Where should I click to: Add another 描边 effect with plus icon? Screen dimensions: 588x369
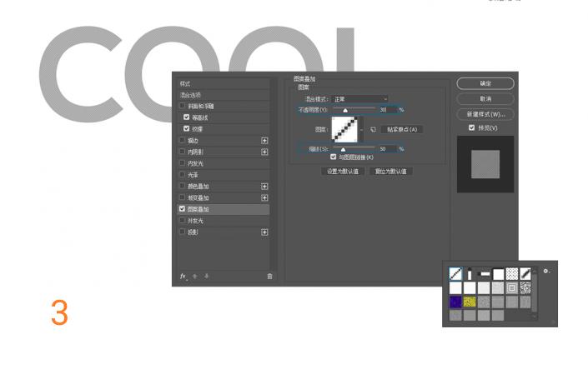(x=264, y=141)
